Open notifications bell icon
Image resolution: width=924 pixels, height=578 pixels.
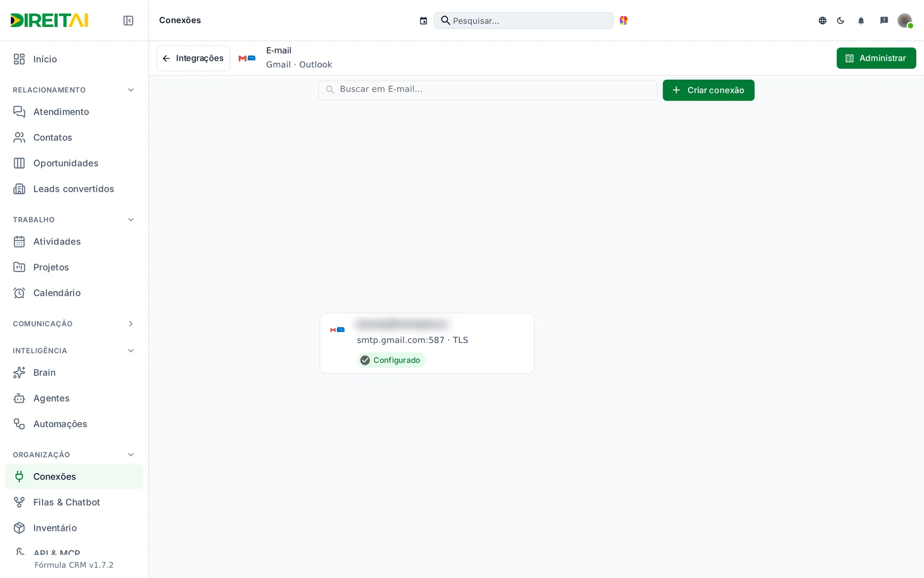[x=861, y=20]
